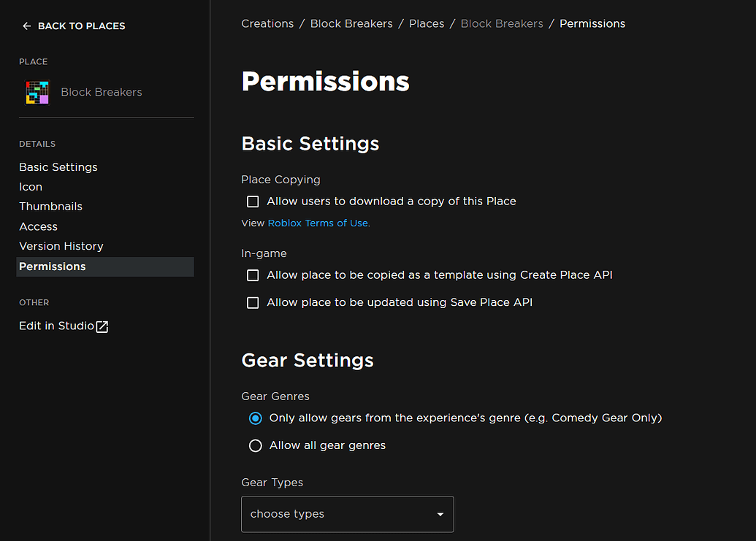
Task: Click 'Places' in the breadcrumb navigation
Action: (x=426, y=23)
